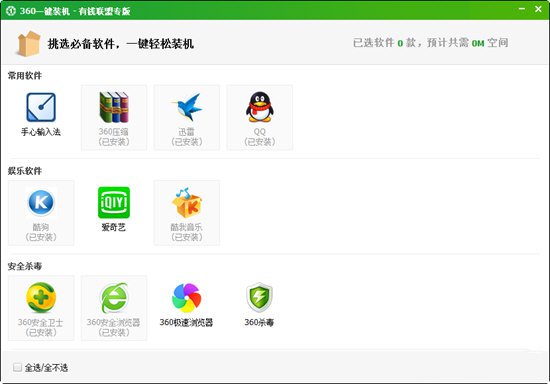Click the 360 logo in title bar
Screen dimensions: 550x384
[x=11, y=11]
